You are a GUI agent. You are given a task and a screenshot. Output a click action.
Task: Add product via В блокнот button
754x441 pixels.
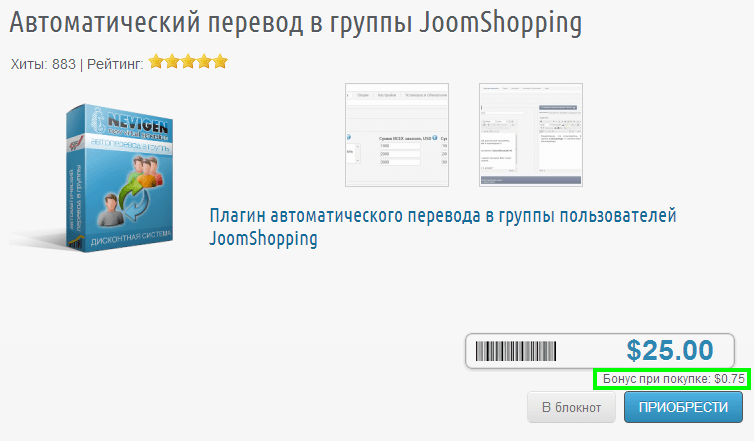(x=571, y=408)
